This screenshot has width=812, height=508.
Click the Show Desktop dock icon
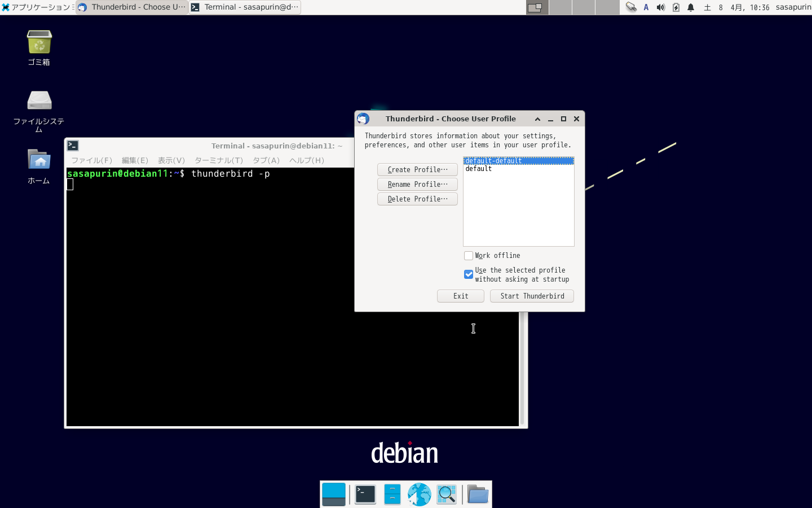(x=334, y=494)
